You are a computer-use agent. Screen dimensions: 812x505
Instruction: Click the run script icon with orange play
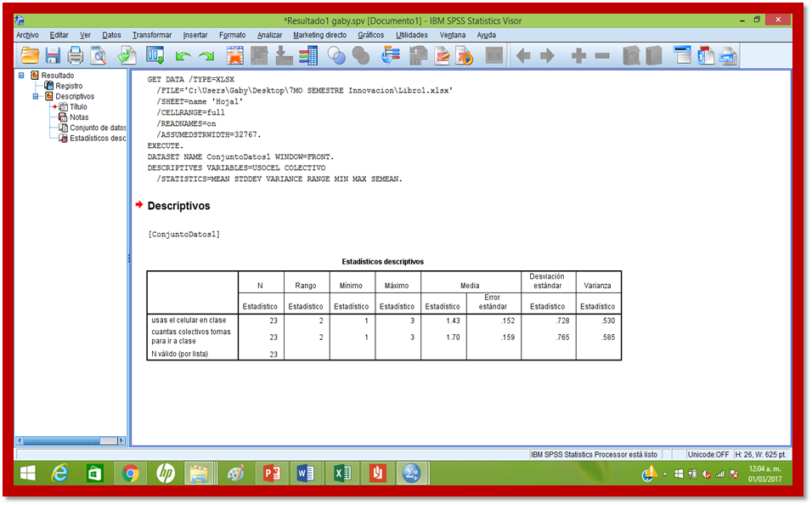(465, 55)
